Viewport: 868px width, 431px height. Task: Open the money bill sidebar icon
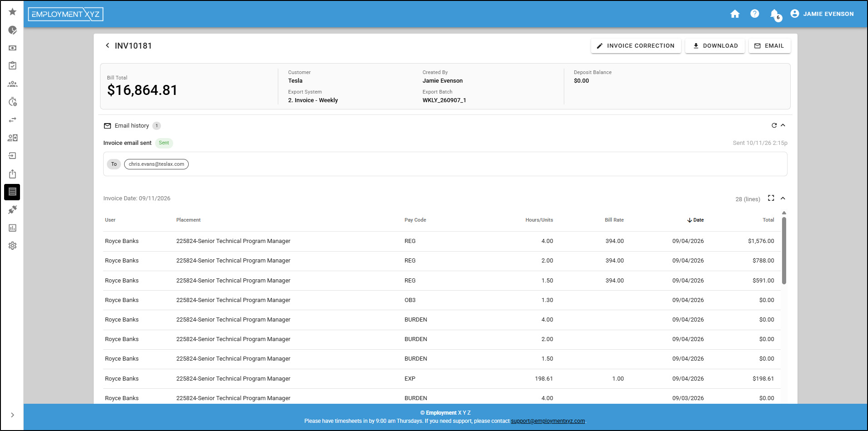(x=12, y=48)
